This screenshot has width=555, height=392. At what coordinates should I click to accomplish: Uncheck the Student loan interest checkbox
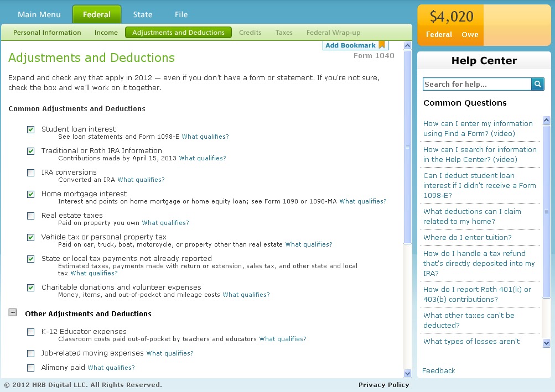pyautogui.click(x=30, y=129)
